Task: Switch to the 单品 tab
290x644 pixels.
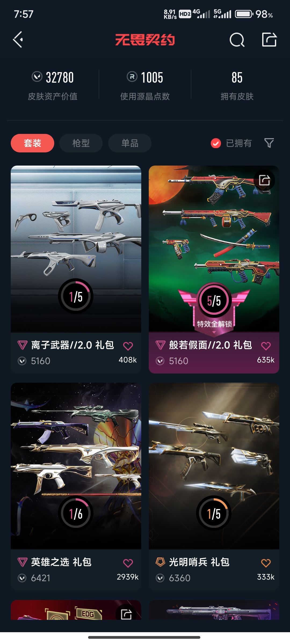Action: coord(130,143)
